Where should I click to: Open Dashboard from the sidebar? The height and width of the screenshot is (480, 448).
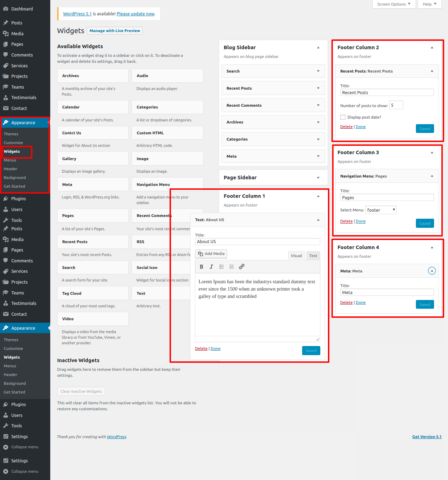22,9
